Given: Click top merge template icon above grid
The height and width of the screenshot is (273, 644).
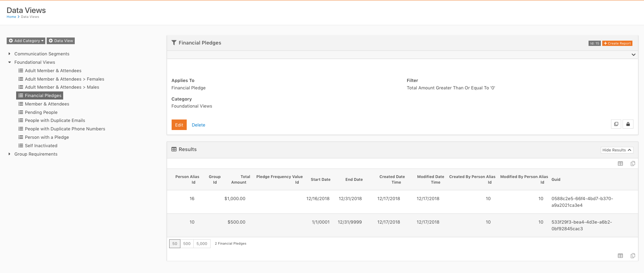Looking at the screenshot, I should (633, 164).
